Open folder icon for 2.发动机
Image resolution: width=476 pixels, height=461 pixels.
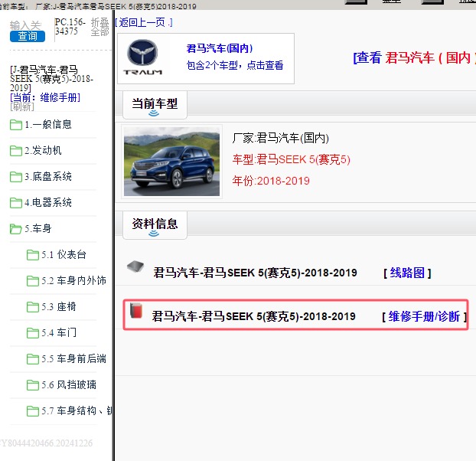(x=16, y=151)
